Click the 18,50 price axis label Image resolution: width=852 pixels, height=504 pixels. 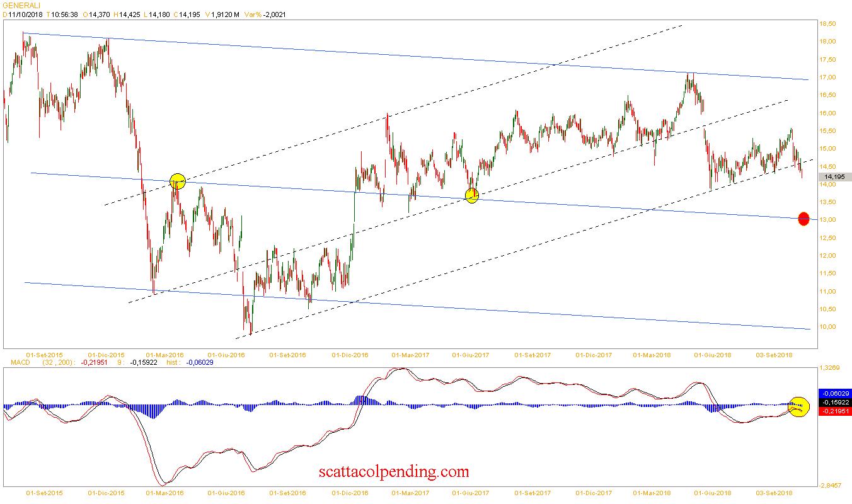827,24
